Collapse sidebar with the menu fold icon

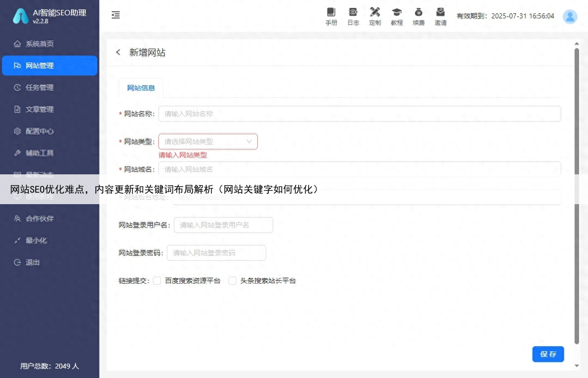116,15
